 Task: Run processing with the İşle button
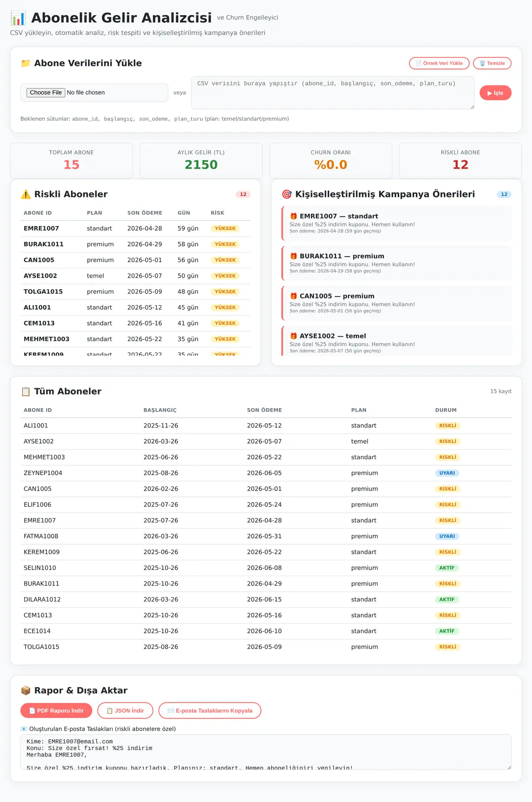[x=496, y=93]
